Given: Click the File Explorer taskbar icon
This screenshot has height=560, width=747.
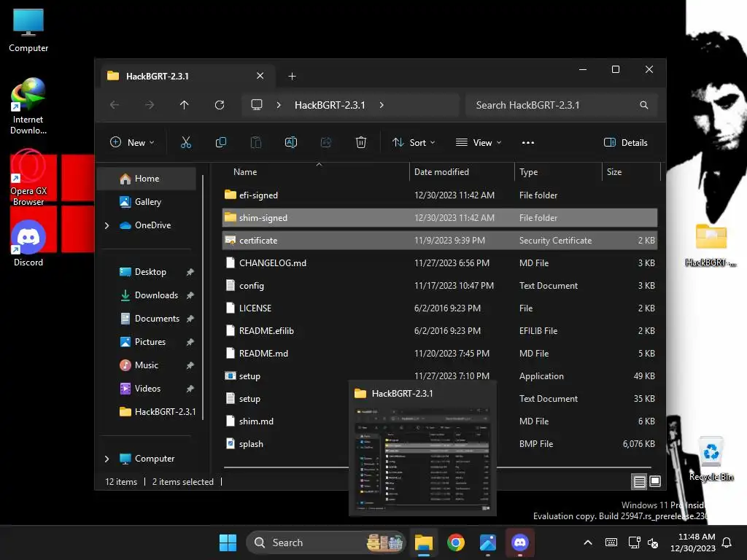Looking at the screenshot, I should coord(424,542).
